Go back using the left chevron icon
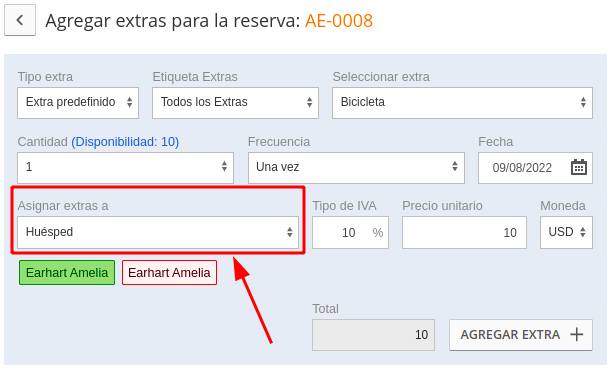This screenshot has height=369, width=612. (20, 20)
